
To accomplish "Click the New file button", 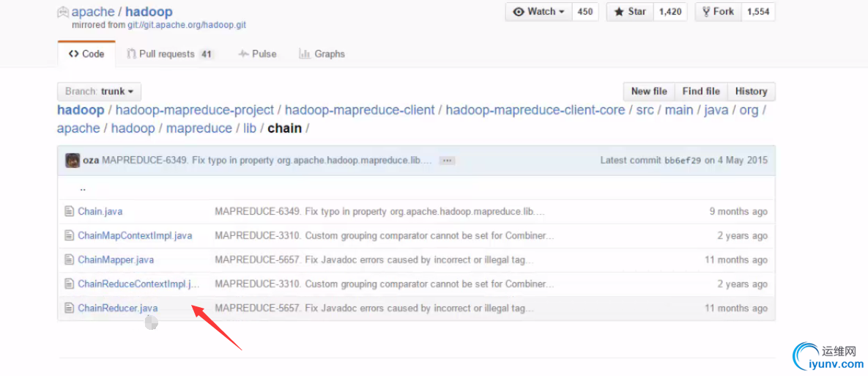I will (x=649, y=92).
